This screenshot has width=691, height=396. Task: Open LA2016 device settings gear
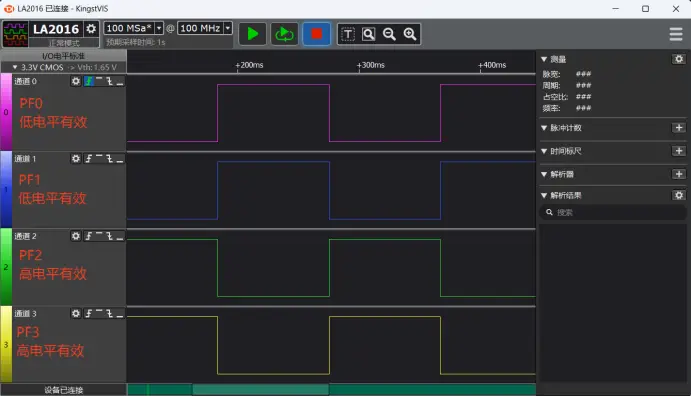point(91,29)
